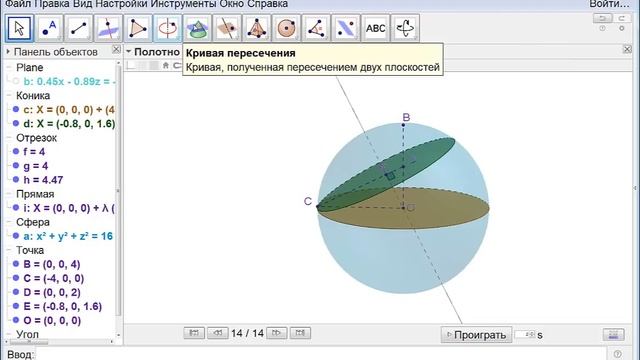Open the Правка menu
The width and height of the screenshot is (640, 360).
[52, 4]
